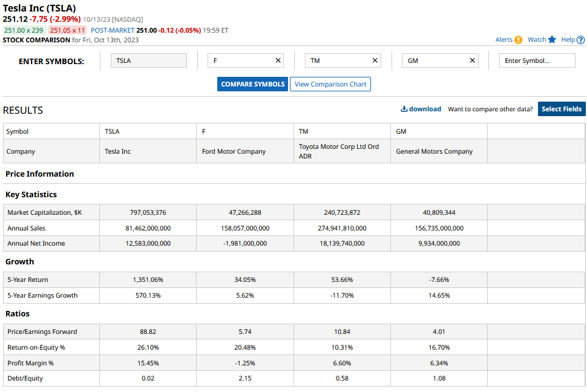587x392 pixels.
Task: Click the Watch link text
Action: click(x=537, y=40)
